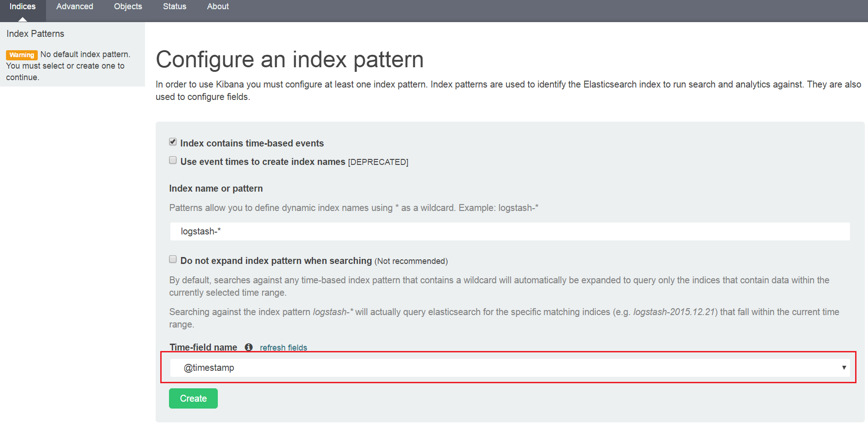Click the Index Patterns sidebar heading
This screenshot has height=427, width=868.
35,34
